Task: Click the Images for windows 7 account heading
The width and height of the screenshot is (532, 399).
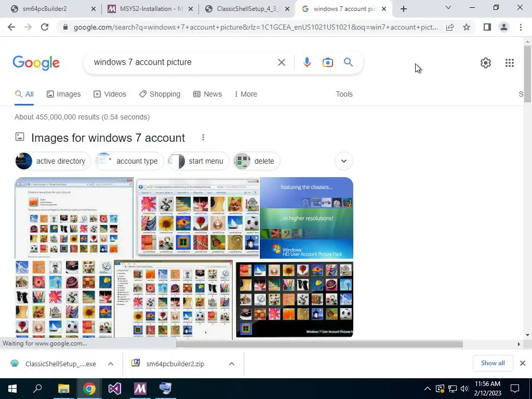Action: click(x=108, y=138)
